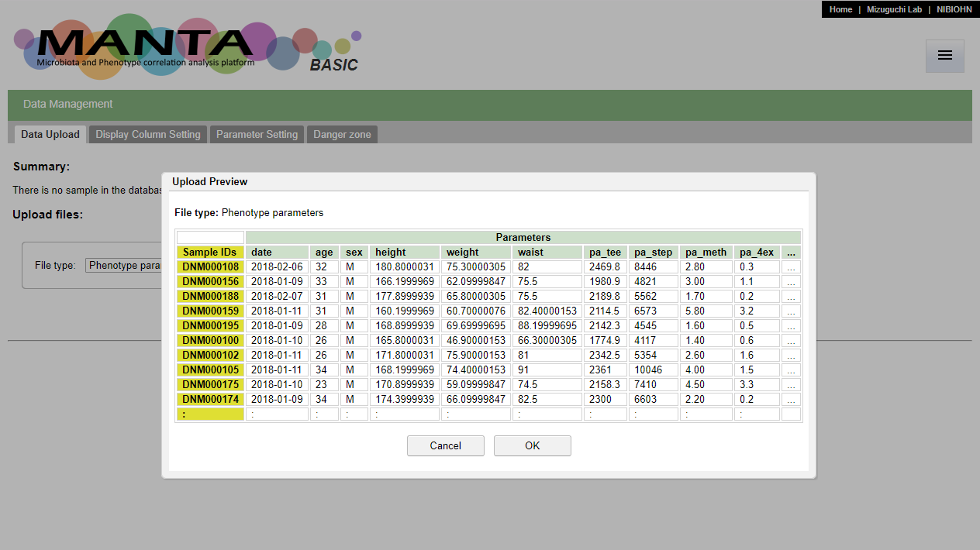Click pa_meth value 5.80
980x550 pixels.
point(706,311)
